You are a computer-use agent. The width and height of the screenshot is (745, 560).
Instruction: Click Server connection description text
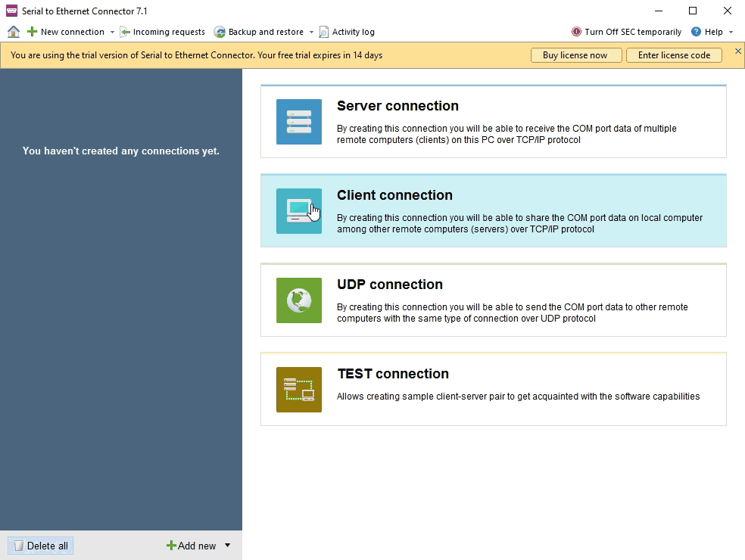507,134
